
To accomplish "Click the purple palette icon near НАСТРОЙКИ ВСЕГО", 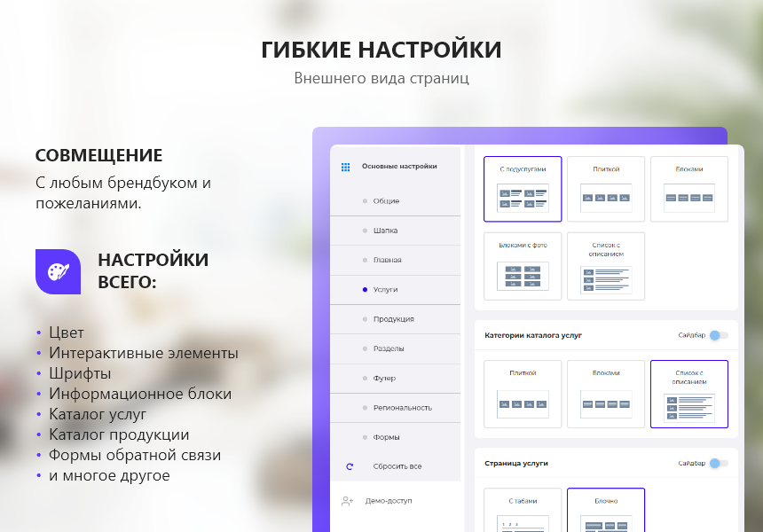I will (x=57, y=270).
